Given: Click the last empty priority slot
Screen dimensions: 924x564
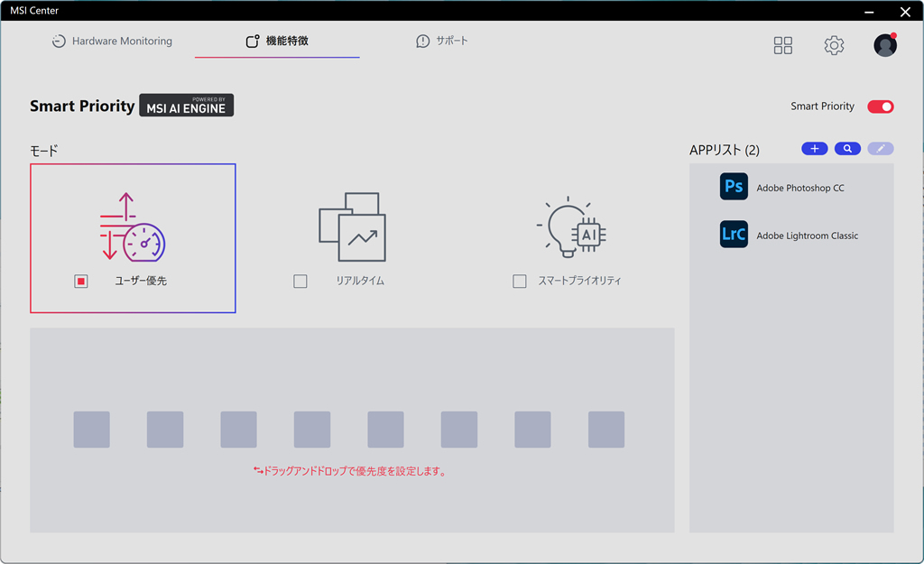Looking at the screenshot, I should [606, 430].
